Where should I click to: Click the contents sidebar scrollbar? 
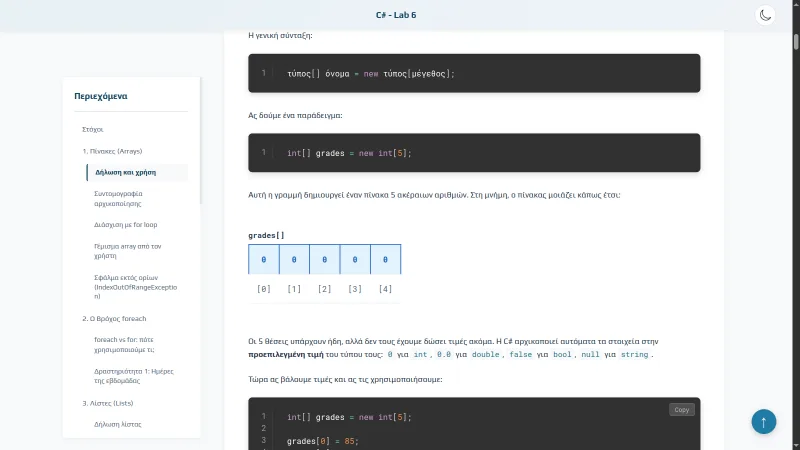(x=200, y=140)
